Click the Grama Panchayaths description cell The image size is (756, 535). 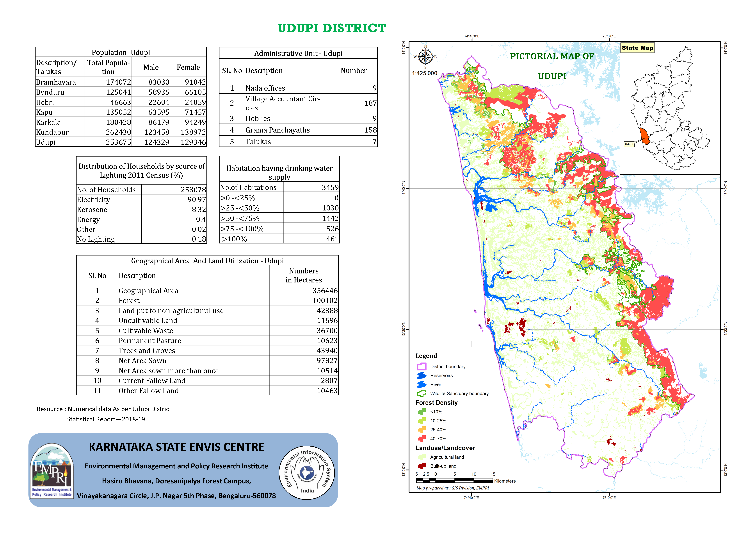pos(287,130)
